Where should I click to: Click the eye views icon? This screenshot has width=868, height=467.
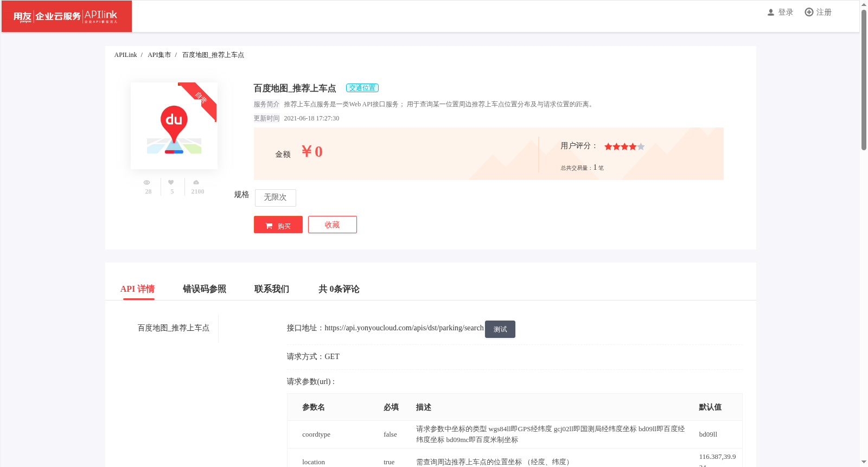pyautogui.click(x=146, y=183)
